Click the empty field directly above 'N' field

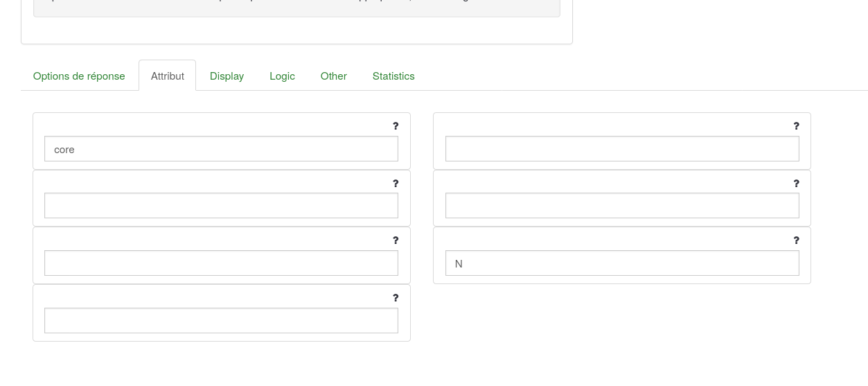[x=621, y=206]
